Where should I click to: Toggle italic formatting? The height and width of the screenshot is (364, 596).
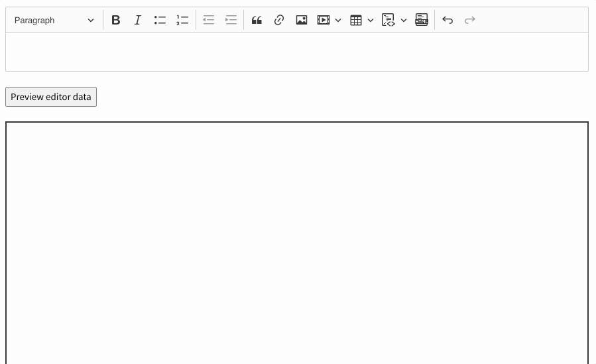(x=138, y=20)
